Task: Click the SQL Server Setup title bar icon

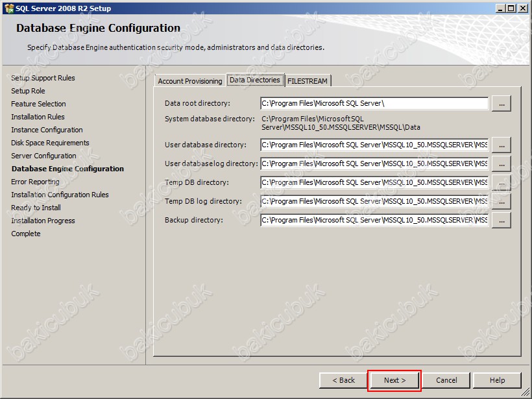Action: point(9,8)
